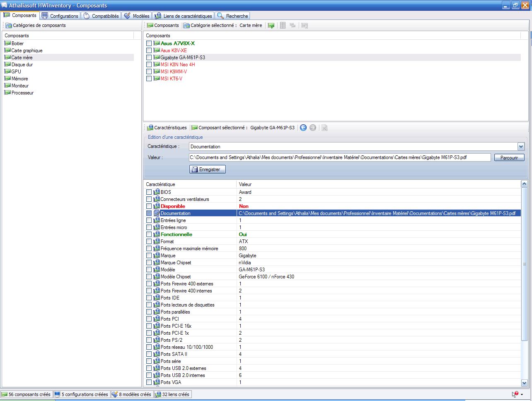
Task: Click the table grid view toolbar icon
Action: tap(283, 26)
